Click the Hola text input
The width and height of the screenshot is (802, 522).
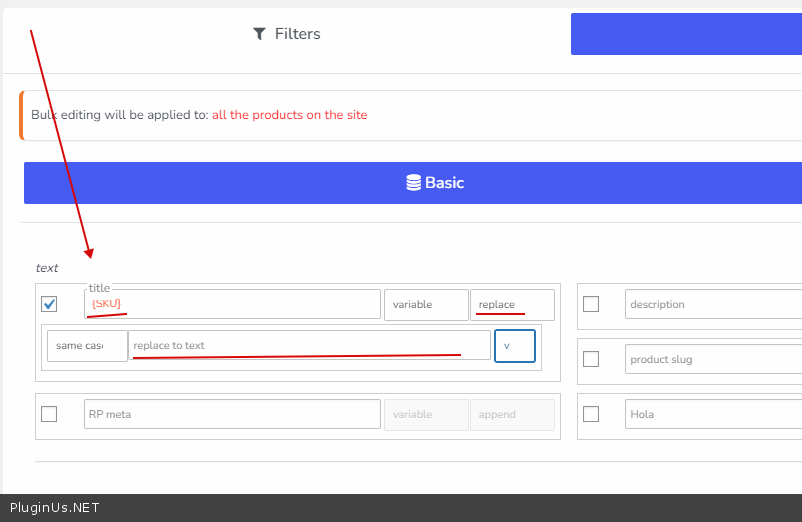pos(714,414)
